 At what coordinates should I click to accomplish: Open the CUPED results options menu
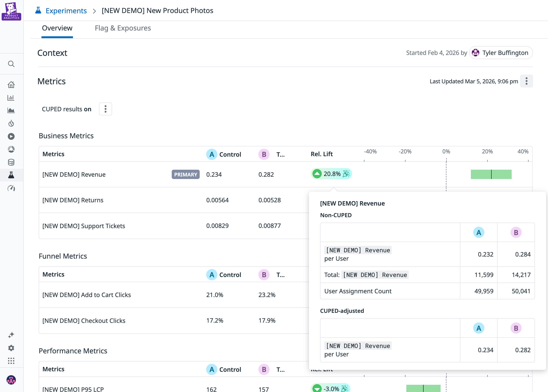pyautogui.click(x=105, y=109)
